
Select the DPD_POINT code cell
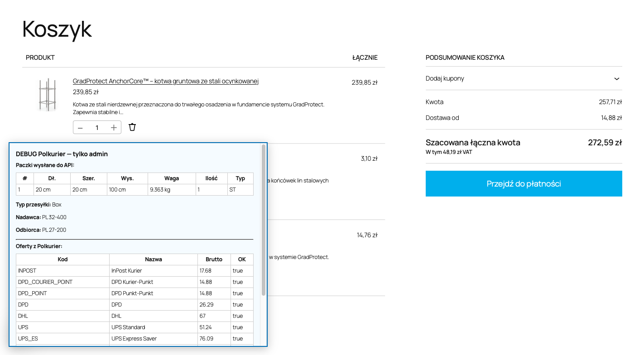click(62, 293)
